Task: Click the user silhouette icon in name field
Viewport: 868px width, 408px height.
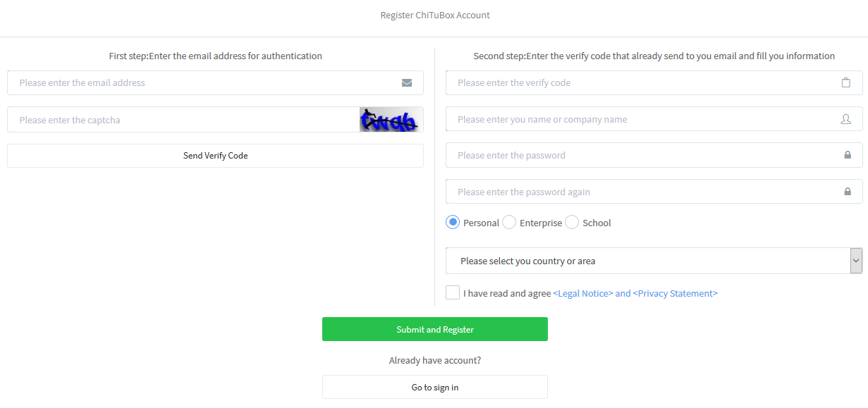Action: click(x=846, y=119)
